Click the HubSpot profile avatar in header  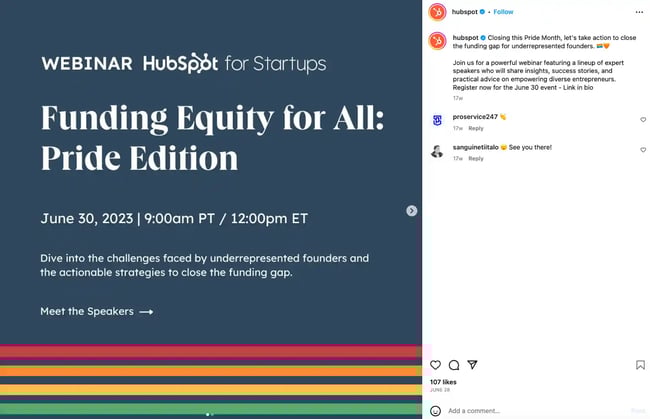[437, 12]
